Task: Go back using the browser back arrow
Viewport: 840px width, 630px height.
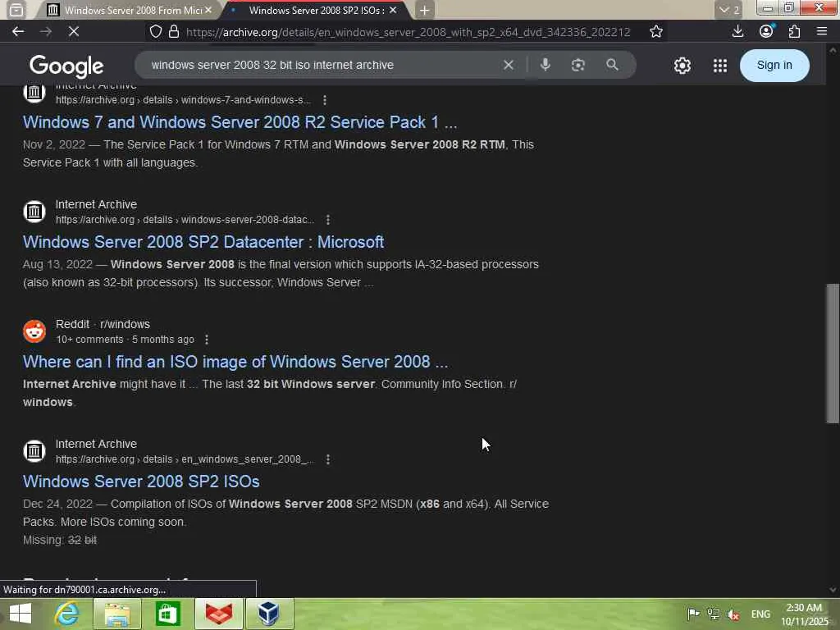Action: [x=18, y=32]
